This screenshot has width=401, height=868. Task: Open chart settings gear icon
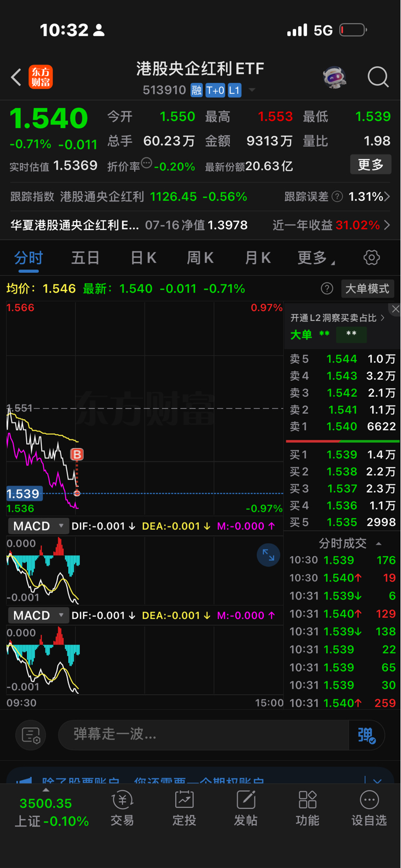[x=371, y=258]
